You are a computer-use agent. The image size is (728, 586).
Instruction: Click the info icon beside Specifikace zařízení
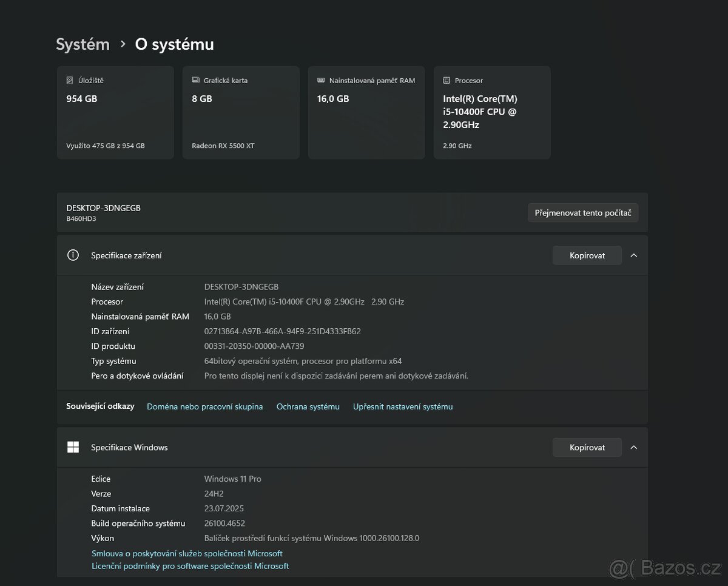73,255
